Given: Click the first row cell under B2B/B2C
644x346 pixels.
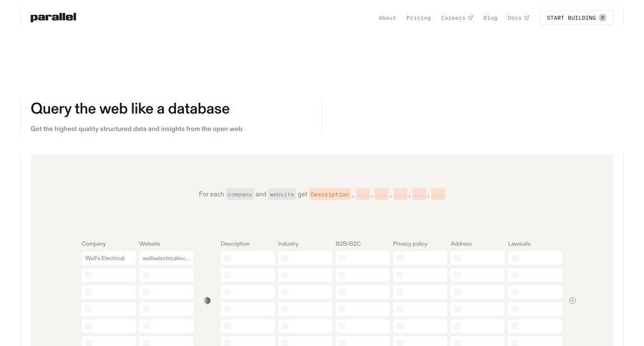Looking at the screenshot, I should [x=362, y=258].
